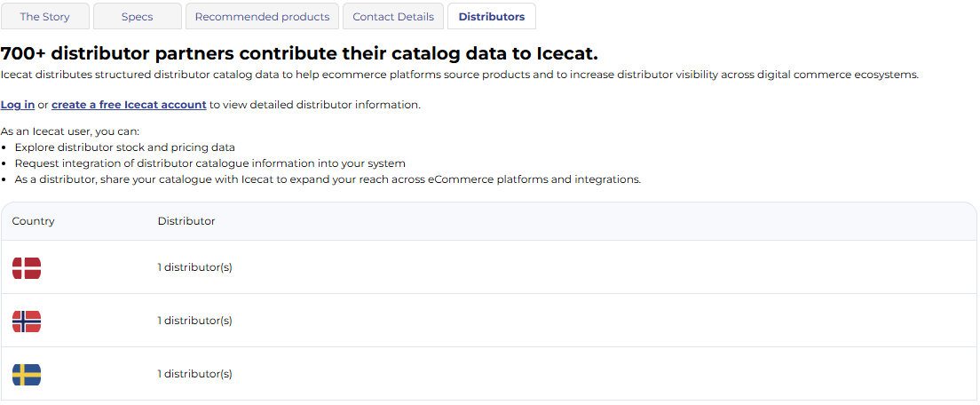Switch to the Specs tab

137,17
